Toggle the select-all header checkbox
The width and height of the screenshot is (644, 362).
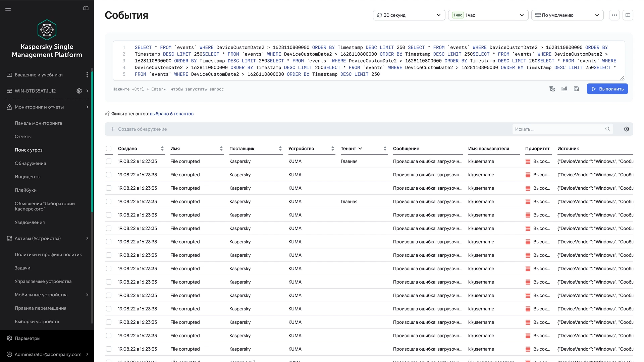click(x=109, y=148)
